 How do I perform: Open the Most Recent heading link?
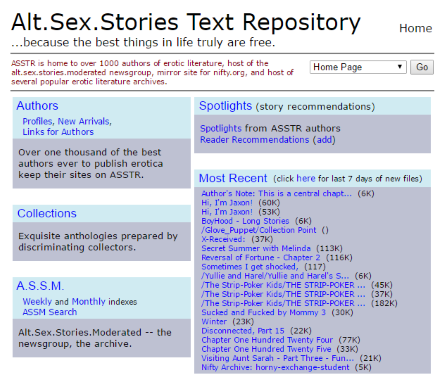pos(233,178)
